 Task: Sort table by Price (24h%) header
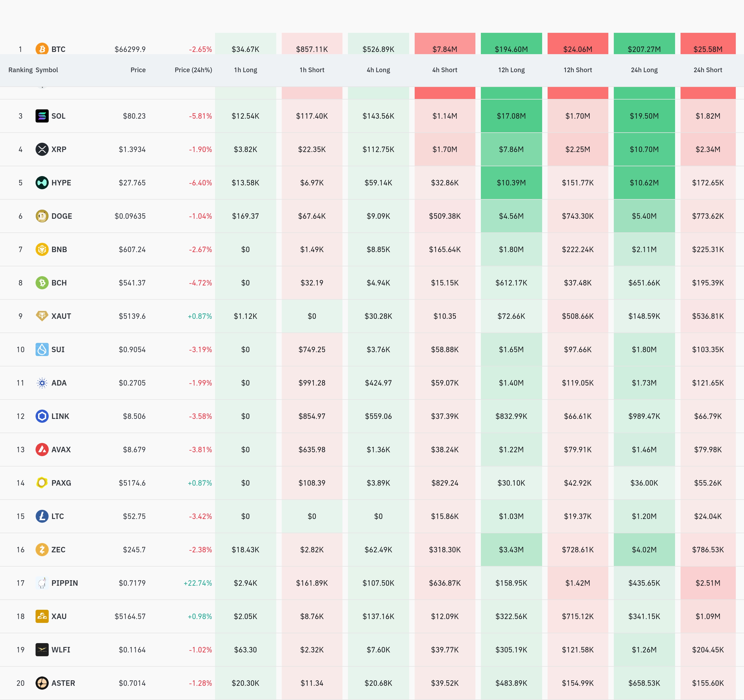click(x=193, y=70)
